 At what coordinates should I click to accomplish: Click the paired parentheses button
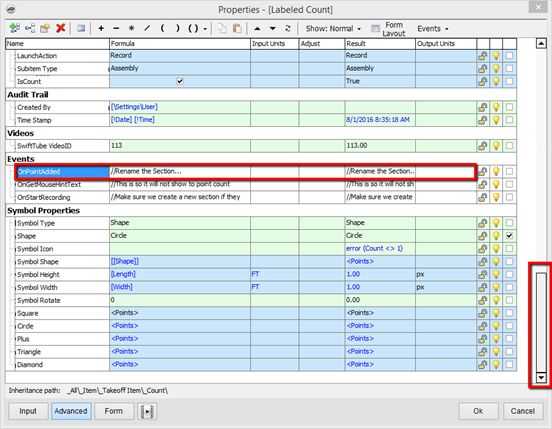click(193, 28)
